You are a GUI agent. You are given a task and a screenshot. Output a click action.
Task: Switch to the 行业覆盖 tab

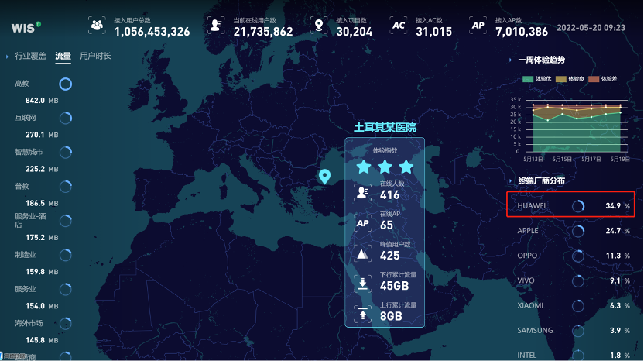coord(31,57)
